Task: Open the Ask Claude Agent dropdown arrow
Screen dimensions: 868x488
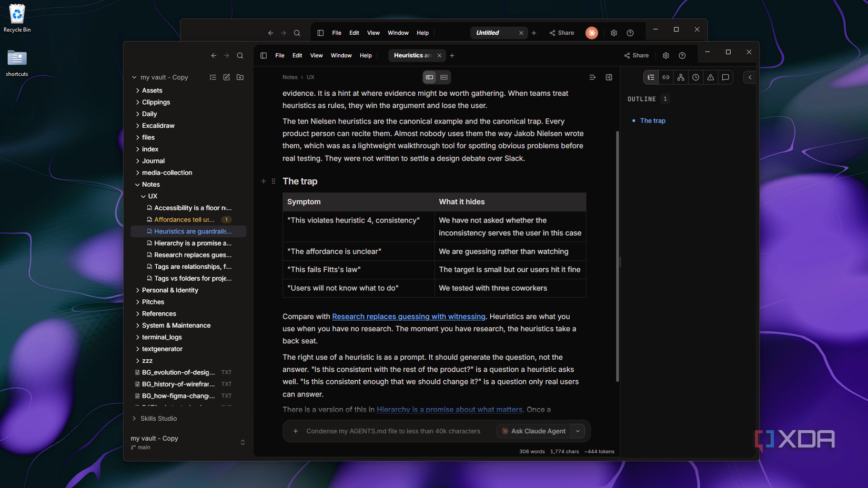Action: point(578,431)
